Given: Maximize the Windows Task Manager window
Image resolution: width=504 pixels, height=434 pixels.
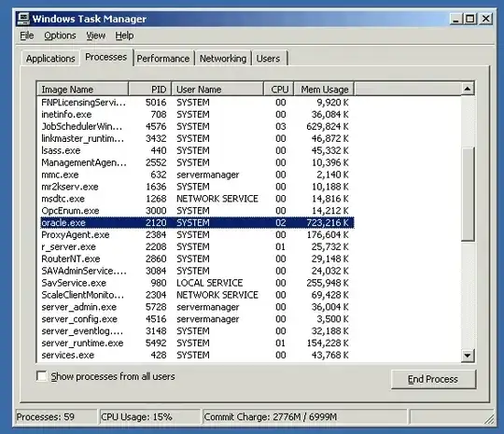Looking at the screenshot, I should [470, 19].
